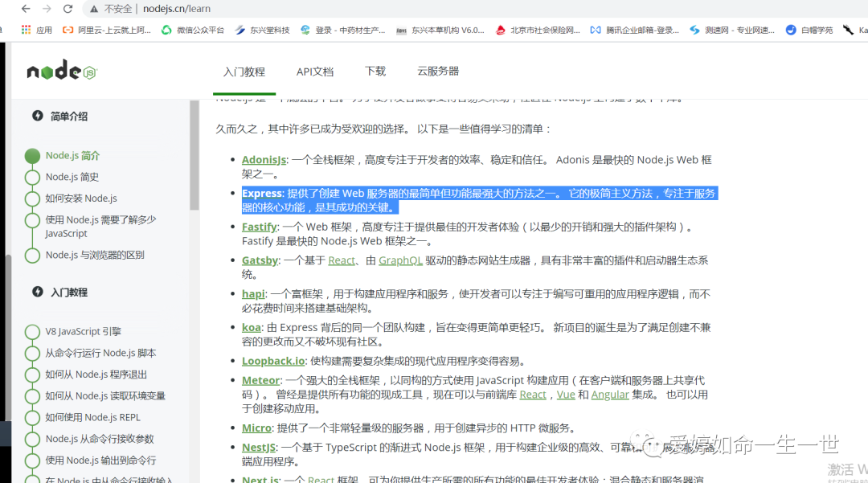Follow the Meteor link
This screenshot has width=868, height=483.
pyautogui.click(x=260, y=380)
